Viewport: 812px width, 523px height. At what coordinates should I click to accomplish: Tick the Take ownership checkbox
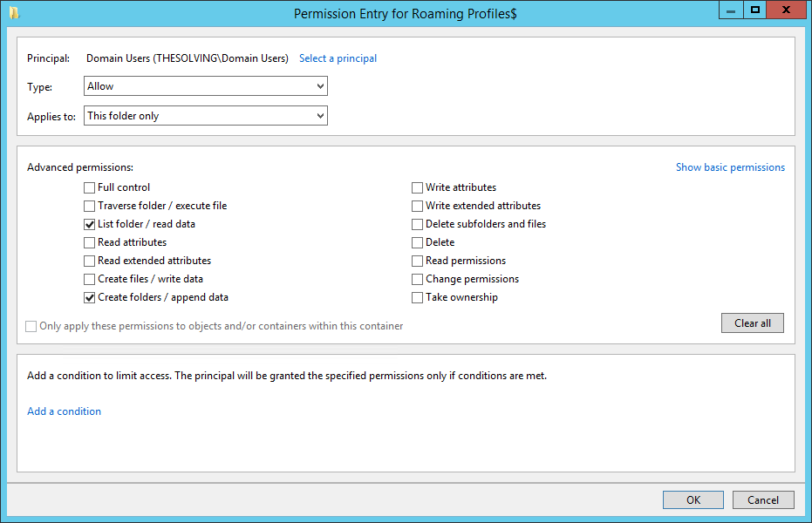(x=417, y=297)
